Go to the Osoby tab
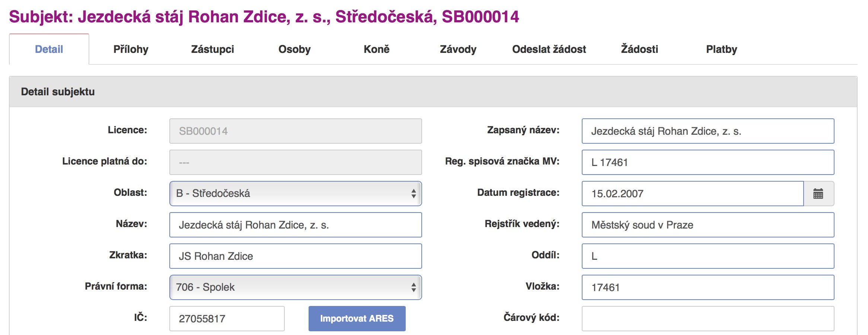This screenshot has width=868, height=335. (x=294, y=49)
